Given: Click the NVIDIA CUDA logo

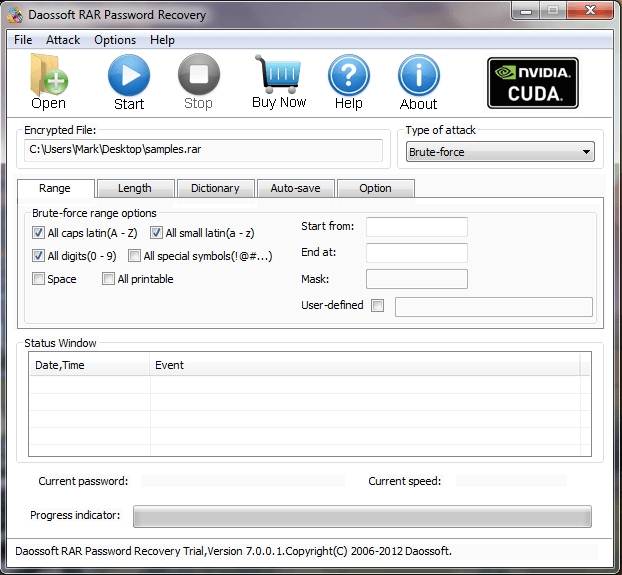Looking at the screenshot, I should pos(533,83).
